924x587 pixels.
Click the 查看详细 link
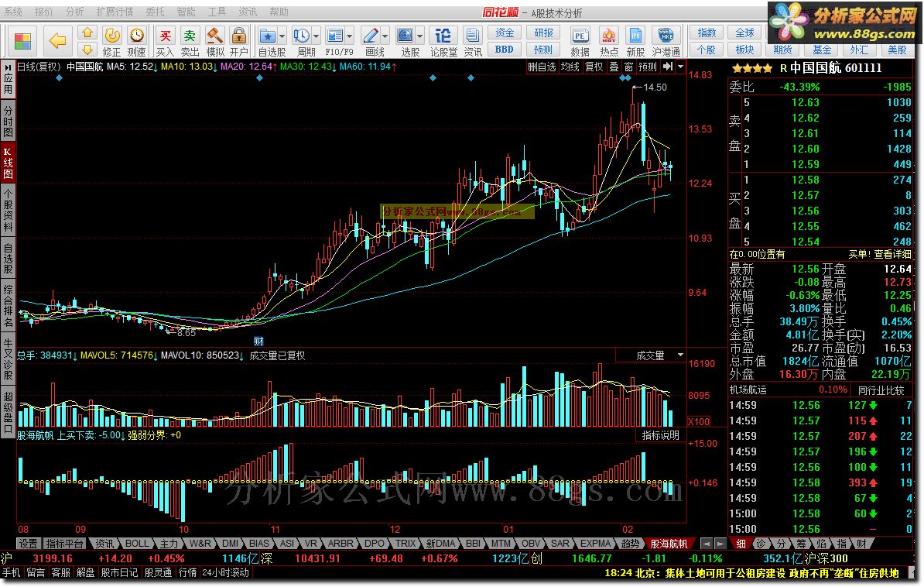(893, 254)
